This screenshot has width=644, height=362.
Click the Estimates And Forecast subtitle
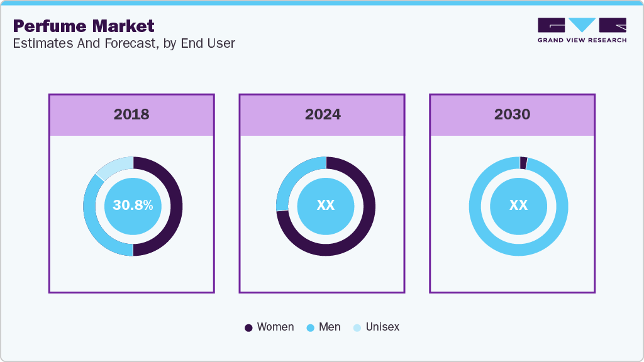point(124,43)
